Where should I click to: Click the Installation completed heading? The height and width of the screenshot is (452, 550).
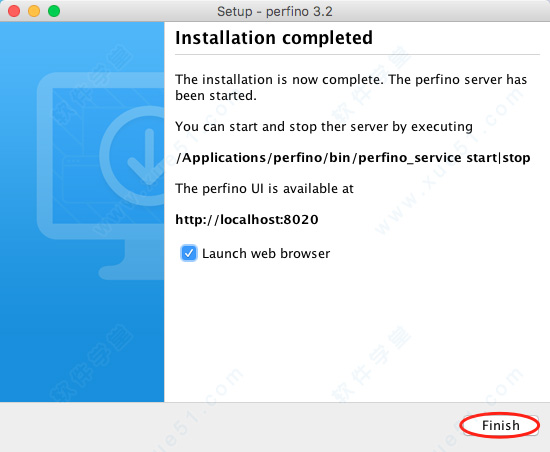point(274,38)
